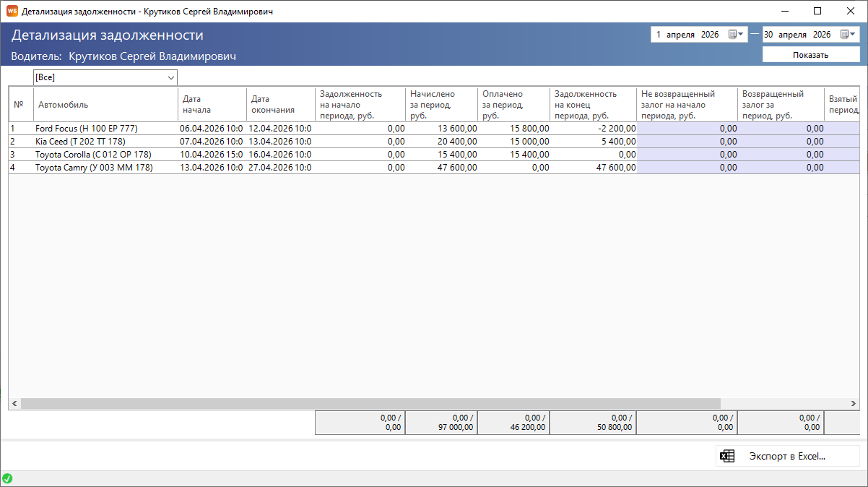Click Возвращенный залог за период column header
This screenshot has width=868, height=487.
click(x=781, y=104)
